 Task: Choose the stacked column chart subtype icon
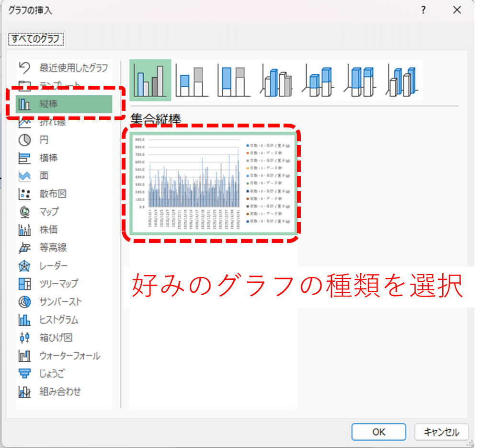coord(191,80)
